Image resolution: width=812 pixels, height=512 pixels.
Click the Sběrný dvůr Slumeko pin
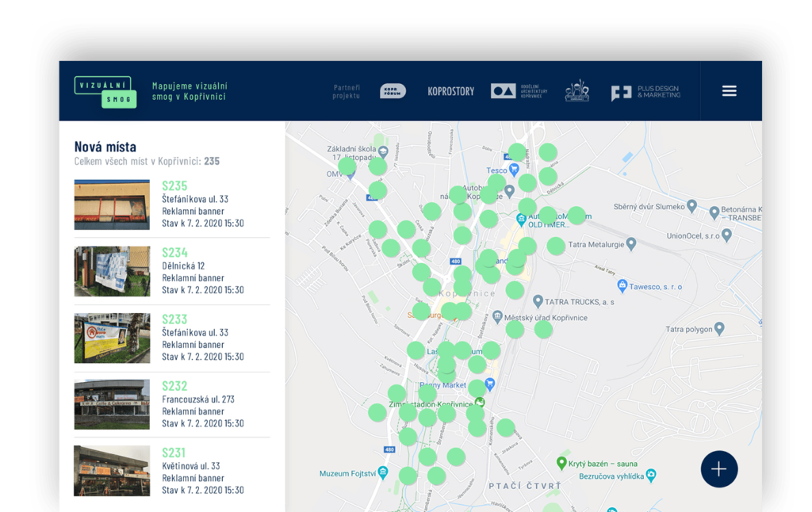[x=691, y=205]
